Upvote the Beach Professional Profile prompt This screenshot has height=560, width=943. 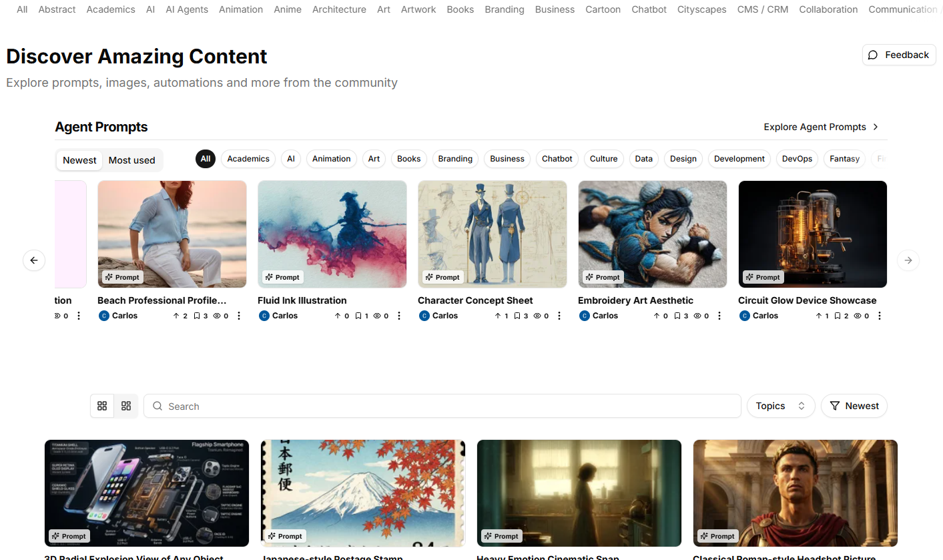177,316
